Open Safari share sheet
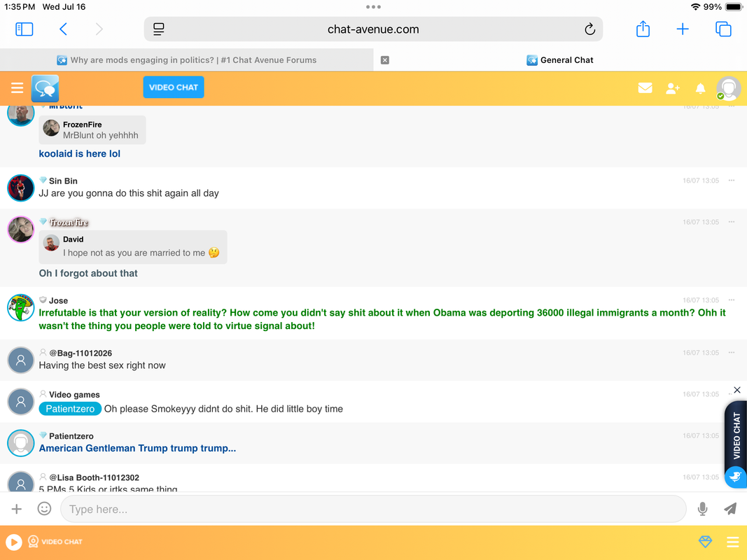 pos(643,29)
